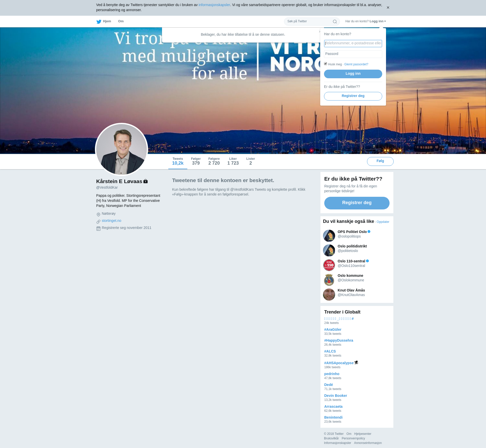Click the Passord input field
486x448 pixels.
coord(353,54)
